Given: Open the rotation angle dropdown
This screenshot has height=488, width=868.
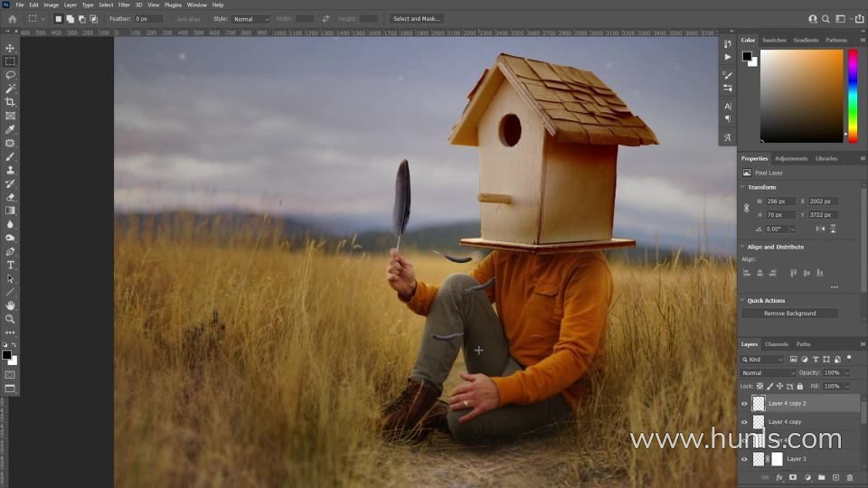Looking at the screenshot, I should click(x=792, y=229).
